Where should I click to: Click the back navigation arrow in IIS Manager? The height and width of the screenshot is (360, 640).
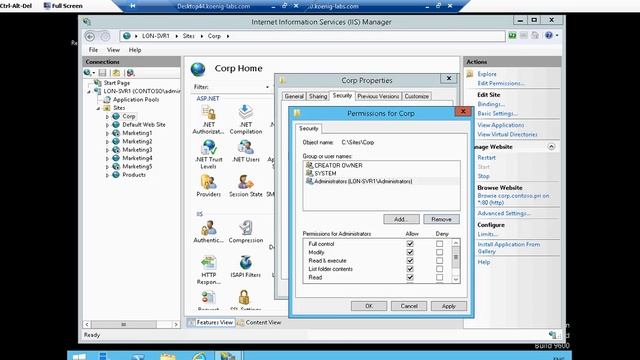tap(90, 36)
